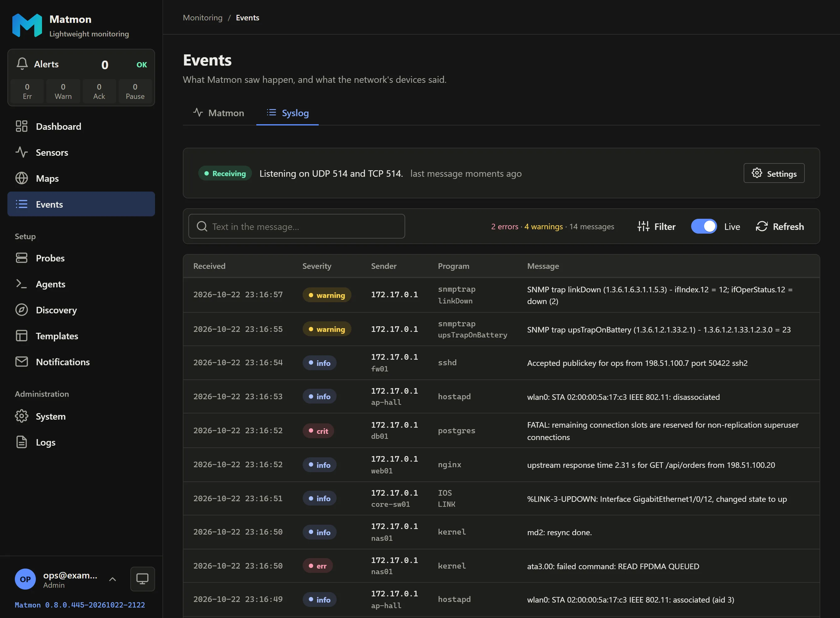Click the Ack alert counter
Viewport: 840px width, 618px height.
(99, 91)
